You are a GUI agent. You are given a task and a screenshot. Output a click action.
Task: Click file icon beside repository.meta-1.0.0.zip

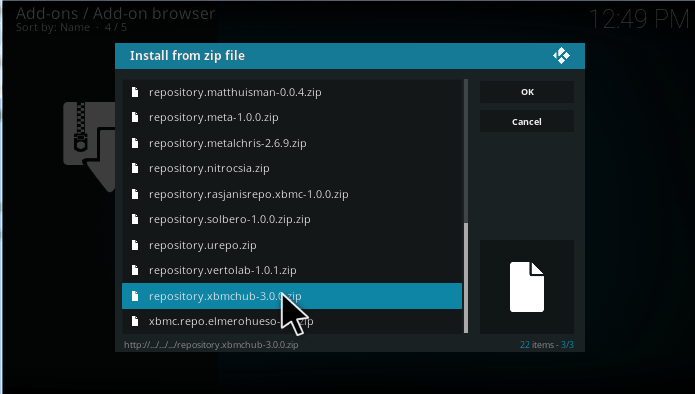pos(135,117)
